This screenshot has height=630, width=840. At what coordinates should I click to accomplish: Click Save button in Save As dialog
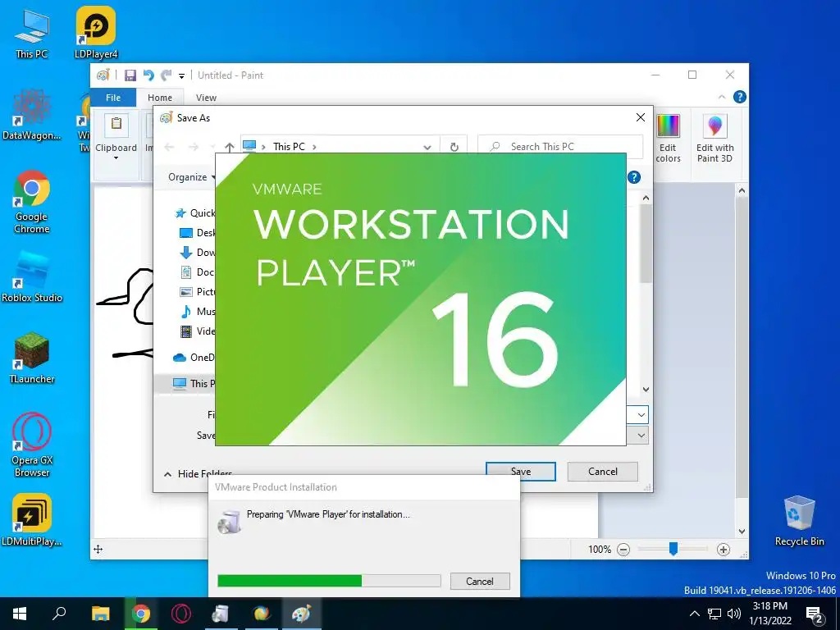[x=521, y=472]
